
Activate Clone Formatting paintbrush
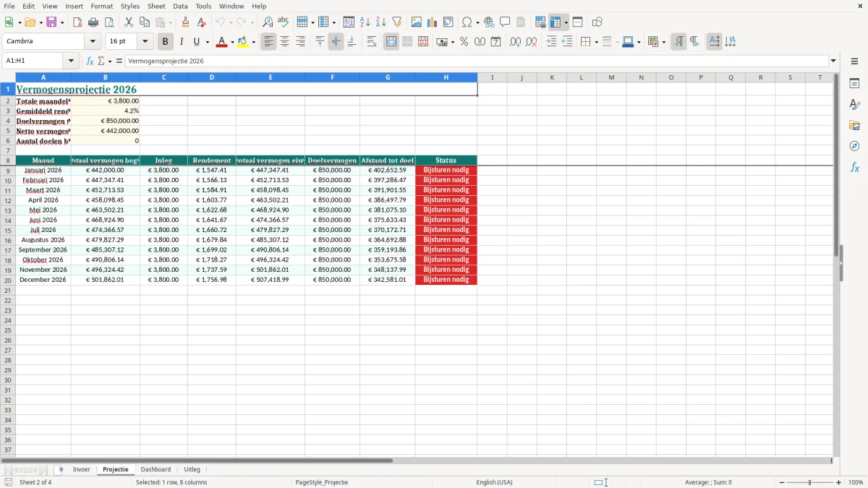[185, 22]
